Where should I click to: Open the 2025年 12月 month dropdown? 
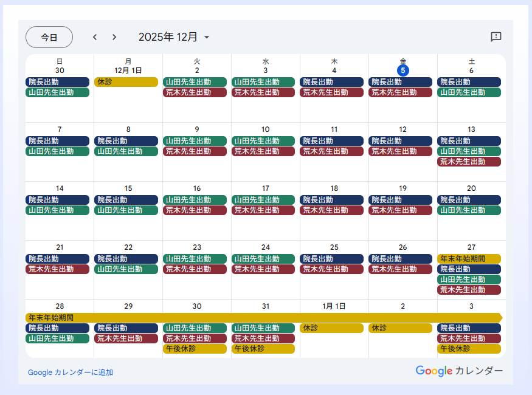point(174,37)
